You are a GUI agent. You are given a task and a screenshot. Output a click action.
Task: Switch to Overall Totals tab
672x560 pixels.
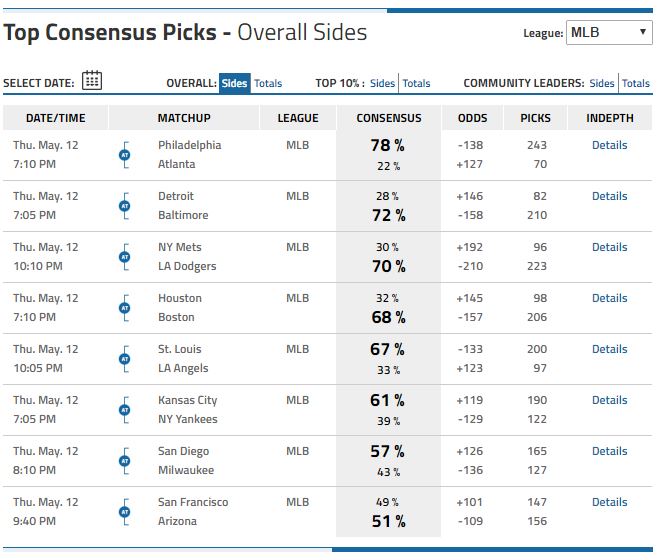click(x=268, y=84)
